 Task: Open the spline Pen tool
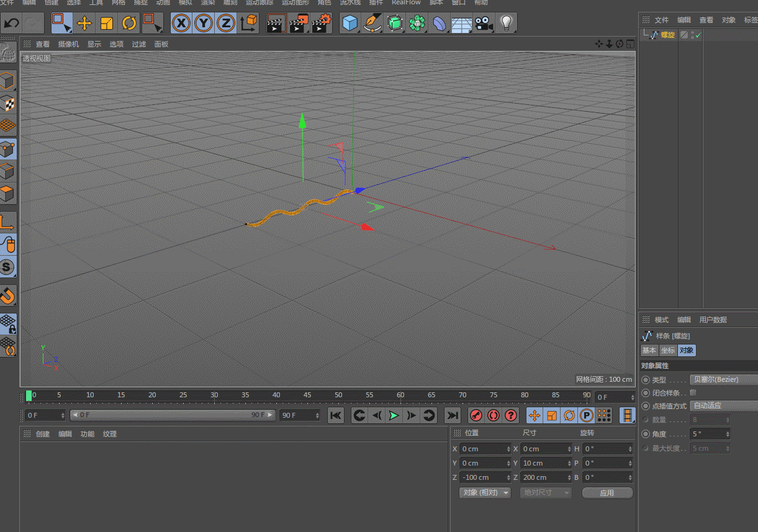(x=372, y=24)
